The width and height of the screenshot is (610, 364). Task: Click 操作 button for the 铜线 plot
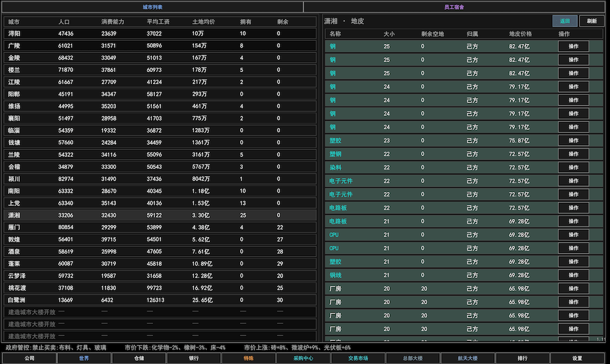tap(573, 275)
